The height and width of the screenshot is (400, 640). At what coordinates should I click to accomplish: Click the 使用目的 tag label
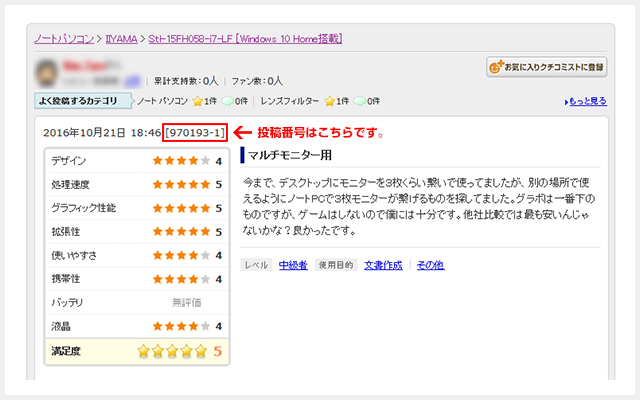pyautogui.click(x=336, y=265)
